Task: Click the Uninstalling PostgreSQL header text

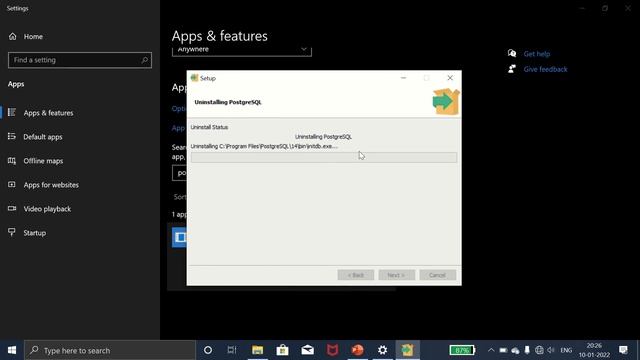Action: coord(228,102)
